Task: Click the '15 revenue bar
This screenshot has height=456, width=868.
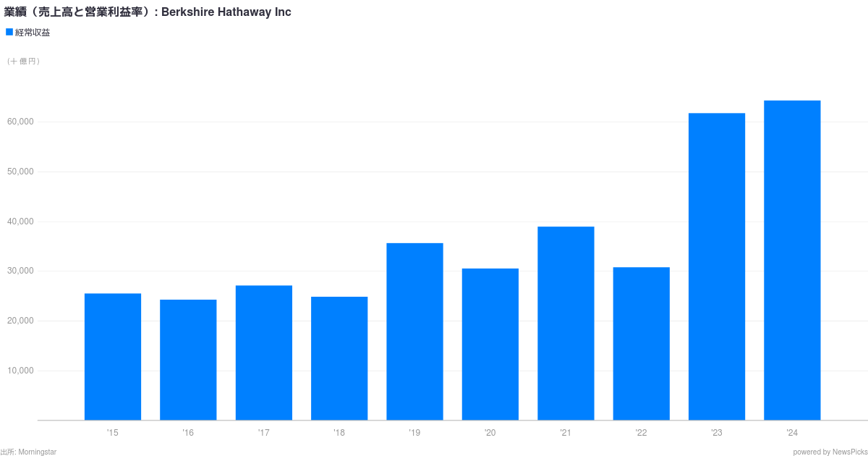Action: (113, 357)
